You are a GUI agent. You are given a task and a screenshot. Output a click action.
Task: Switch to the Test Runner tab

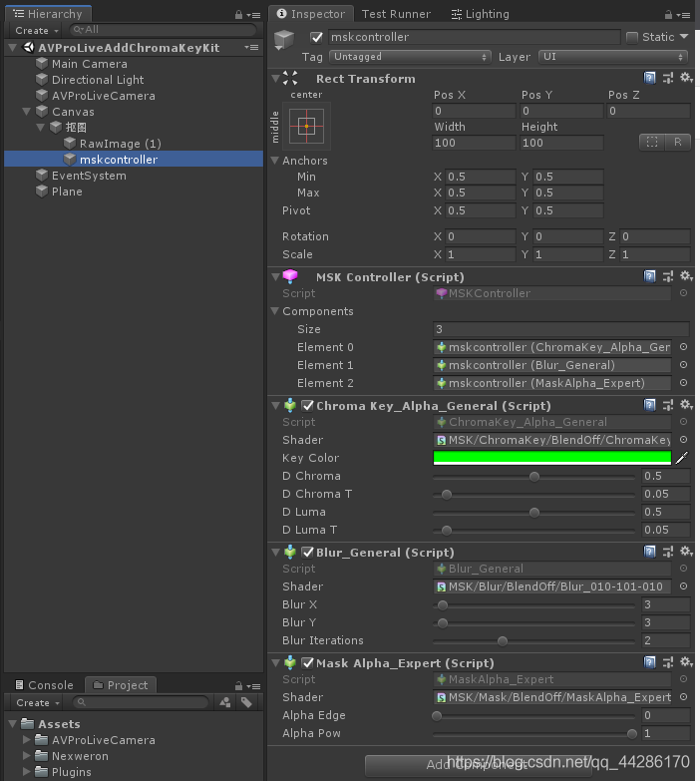[396, 14]
